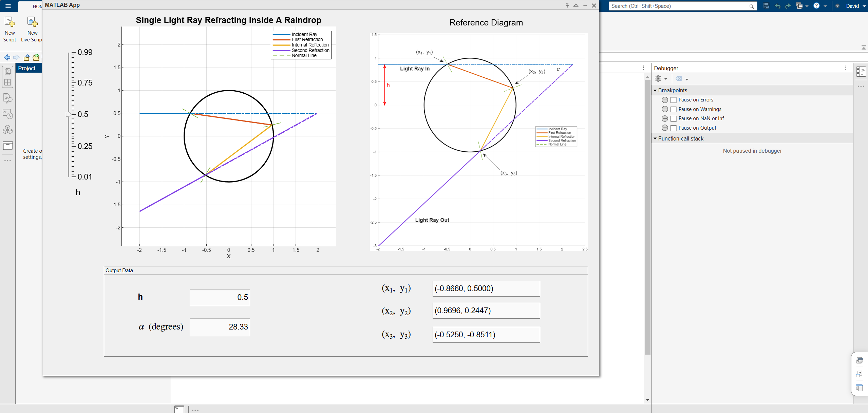Select the Project tab

pos(27,68)
